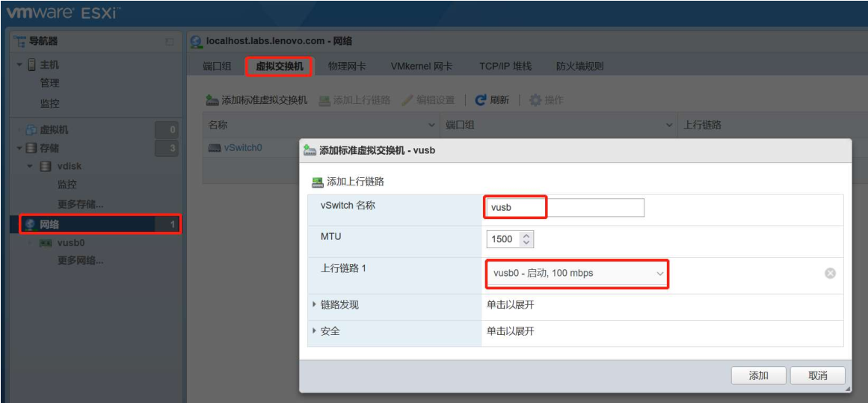Open the 操作 gear menu
Image resolution: width=868 pixels, height=403 pixels.
point(547,100)
